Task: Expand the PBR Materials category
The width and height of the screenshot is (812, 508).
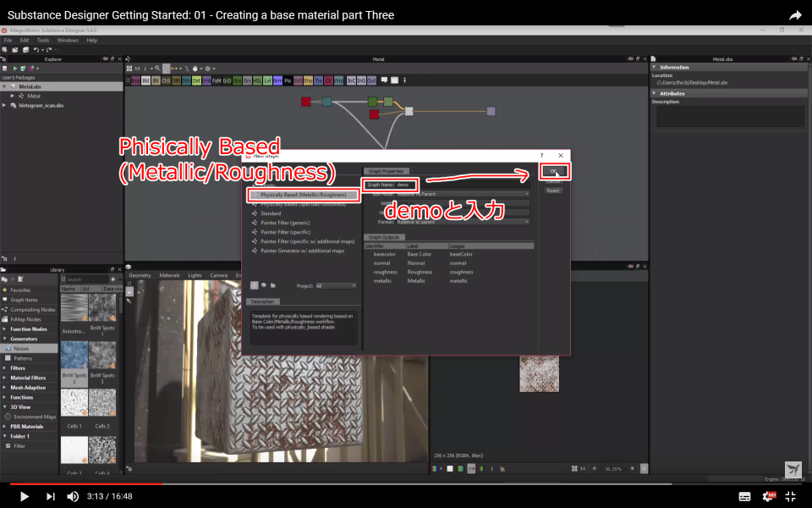Action: [5, 426]
